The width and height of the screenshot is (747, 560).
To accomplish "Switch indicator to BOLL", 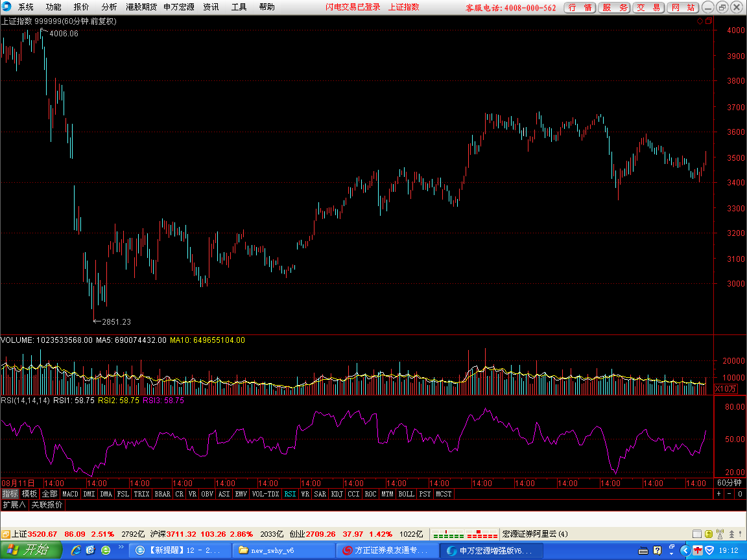I will point(406,494).
